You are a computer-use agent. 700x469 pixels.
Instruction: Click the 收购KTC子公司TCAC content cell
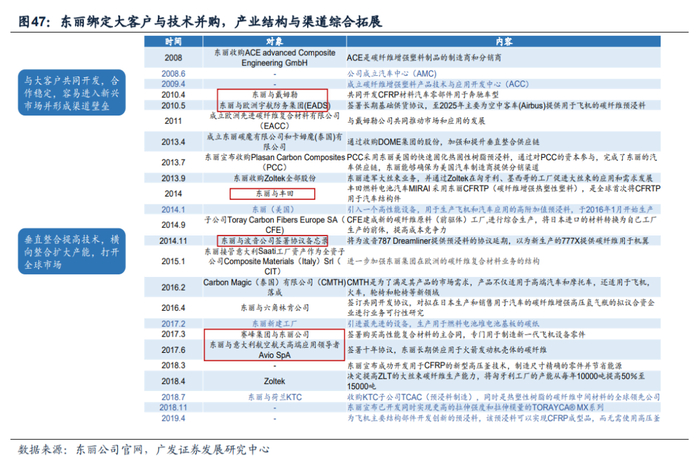pyautogui.click(x=504, y=397)
